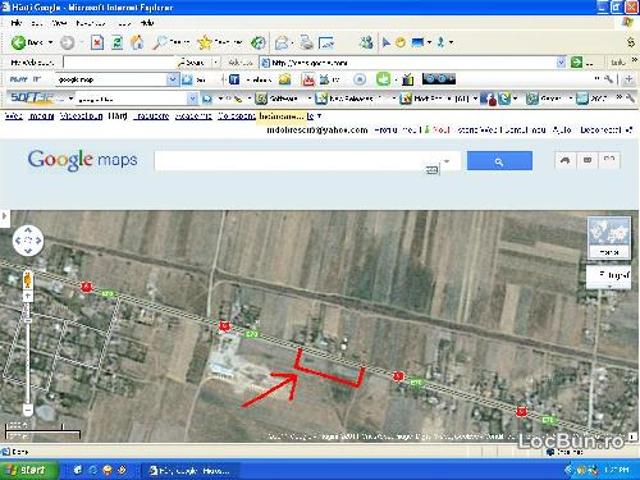The image size is (640, 480).
Task: Expand the IE address bar dropdown
Action: click(562, 62)
